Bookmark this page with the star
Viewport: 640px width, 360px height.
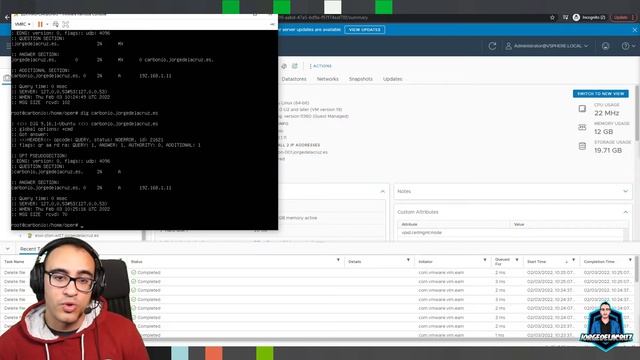[x=553, y=18]
